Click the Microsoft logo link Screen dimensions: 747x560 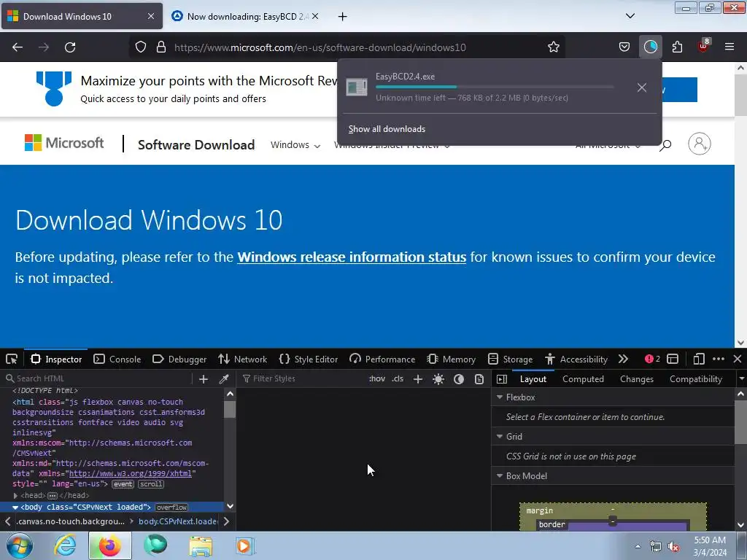[64, 143]
